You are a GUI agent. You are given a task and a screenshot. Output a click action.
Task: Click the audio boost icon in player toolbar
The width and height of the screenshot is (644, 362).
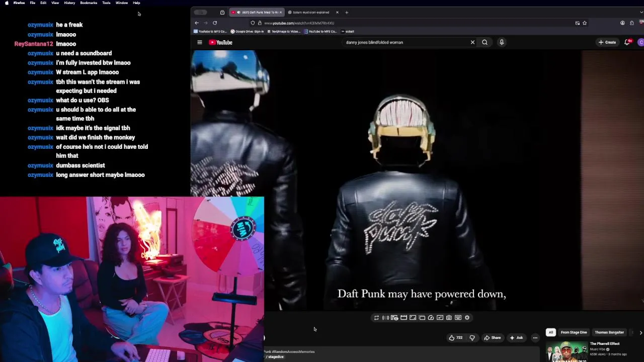385,318
